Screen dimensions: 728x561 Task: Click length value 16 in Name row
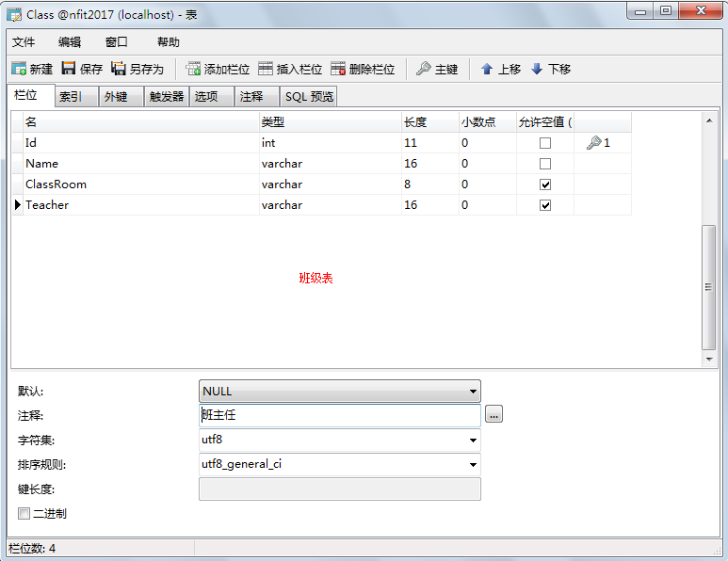point(411,164)
